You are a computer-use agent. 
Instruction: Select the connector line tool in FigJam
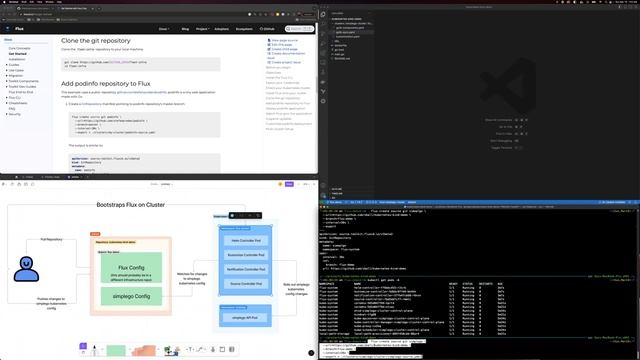(200, 349)
